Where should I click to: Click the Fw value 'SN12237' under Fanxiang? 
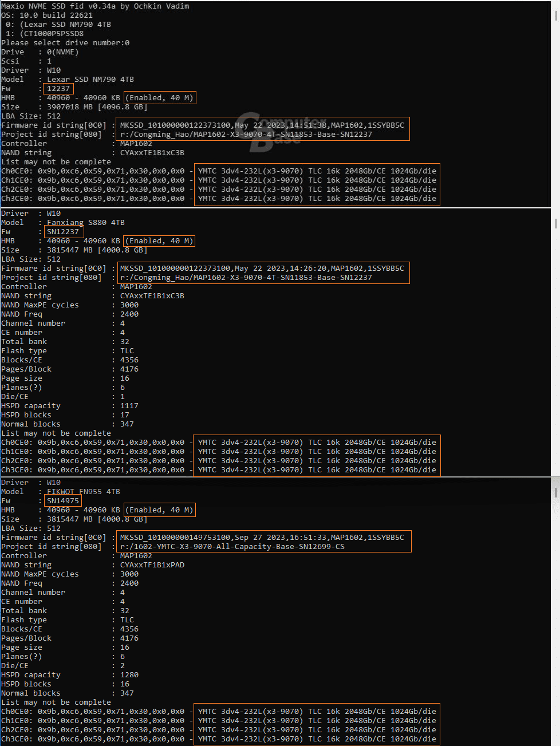63,232
